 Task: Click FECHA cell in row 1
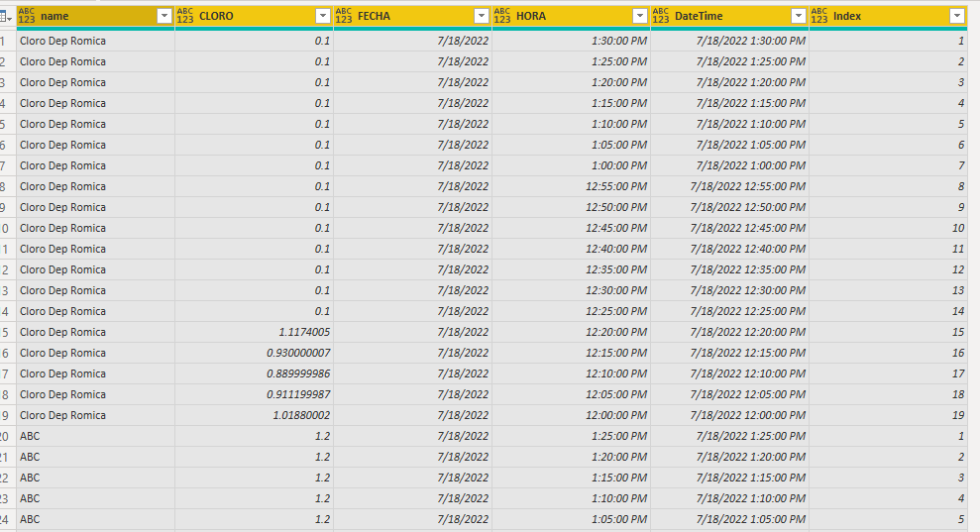412,41
